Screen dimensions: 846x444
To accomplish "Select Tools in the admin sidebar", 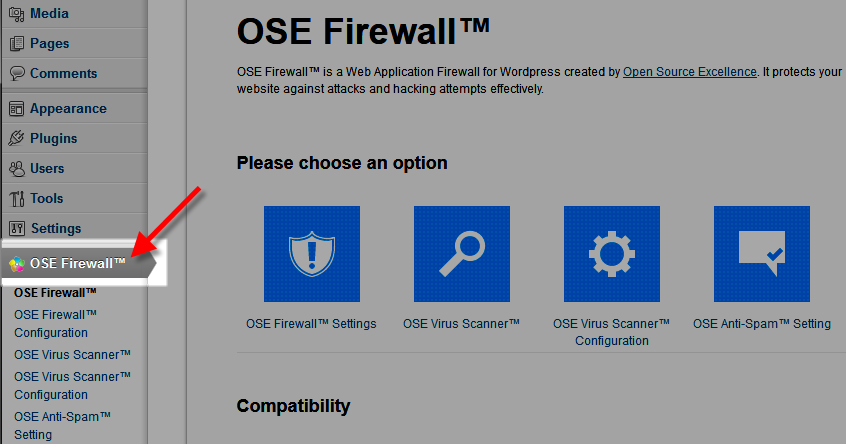I will pos(46,199).
